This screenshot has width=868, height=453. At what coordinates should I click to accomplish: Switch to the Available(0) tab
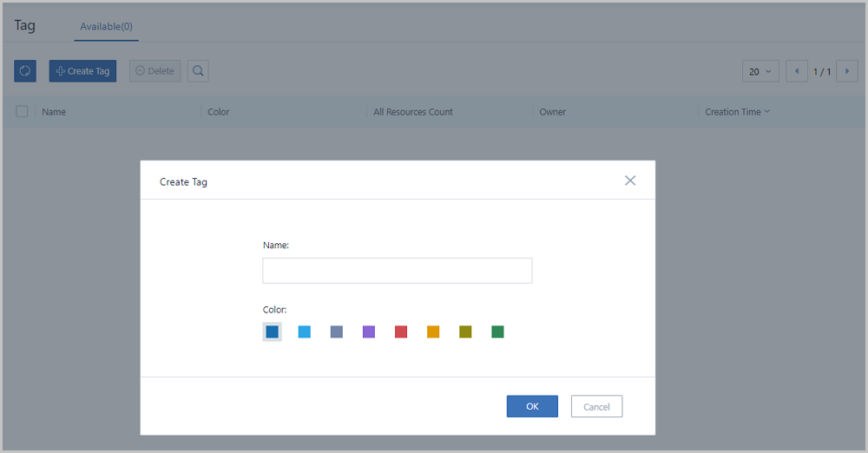point(106,27)
